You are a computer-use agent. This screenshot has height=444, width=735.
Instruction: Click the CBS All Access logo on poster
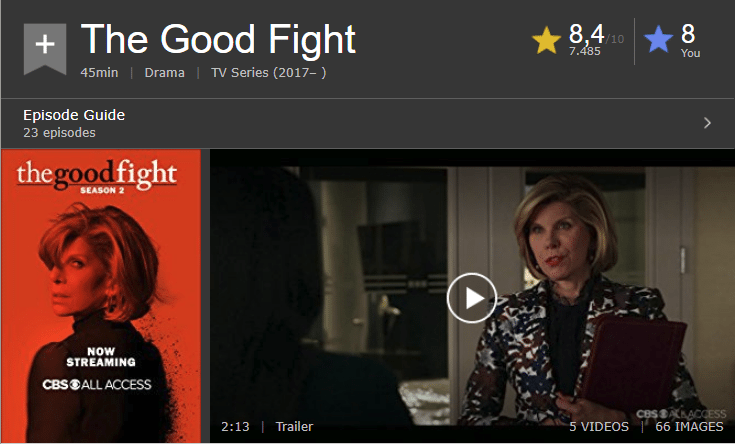(97, 384)
